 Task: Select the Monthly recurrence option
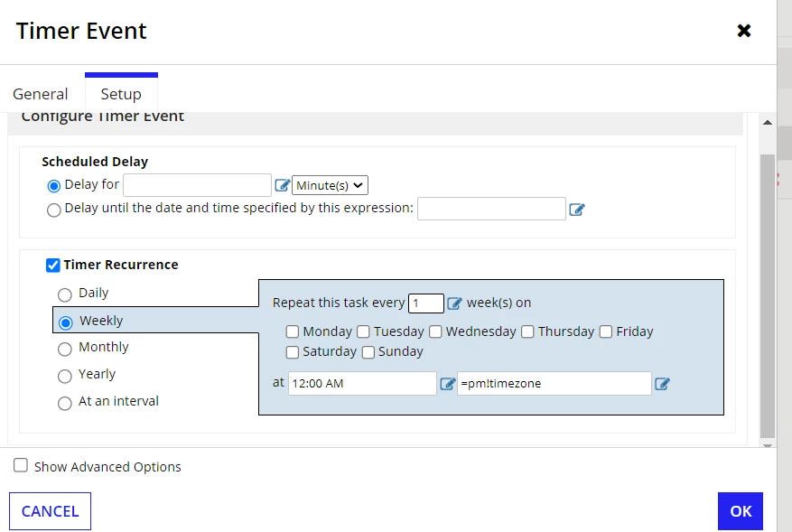click(65, 350)
